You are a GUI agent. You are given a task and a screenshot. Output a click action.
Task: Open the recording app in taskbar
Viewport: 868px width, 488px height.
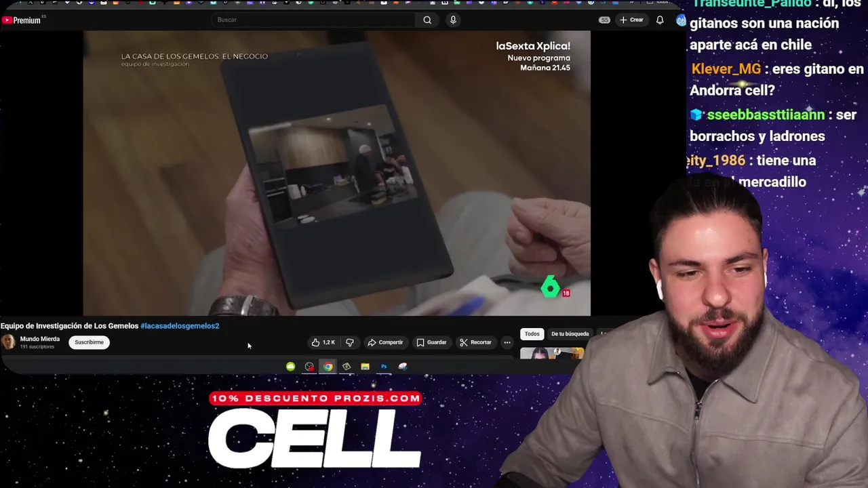309,367
